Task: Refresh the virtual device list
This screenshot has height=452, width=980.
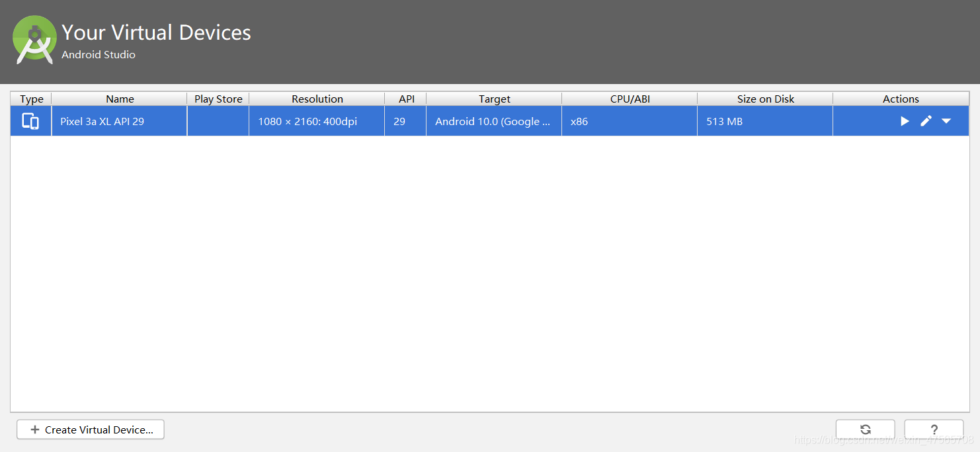Action: coord(865,429)
